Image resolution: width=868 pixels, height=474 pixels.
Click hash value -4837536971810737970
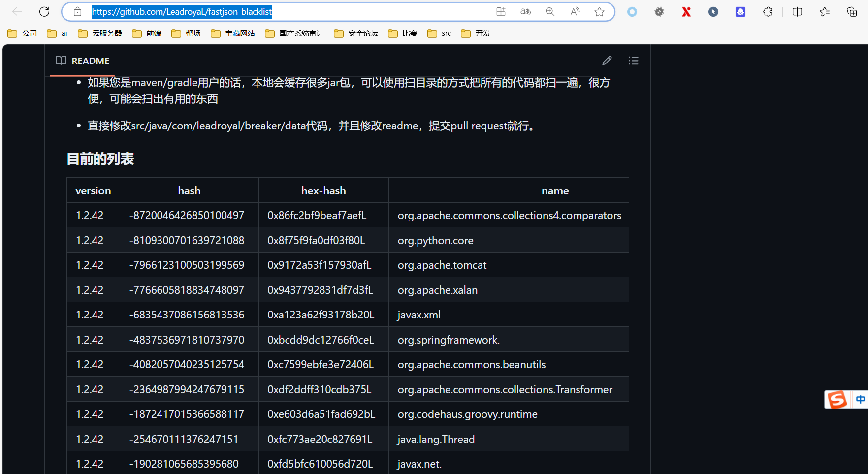[x=187, y=340]
